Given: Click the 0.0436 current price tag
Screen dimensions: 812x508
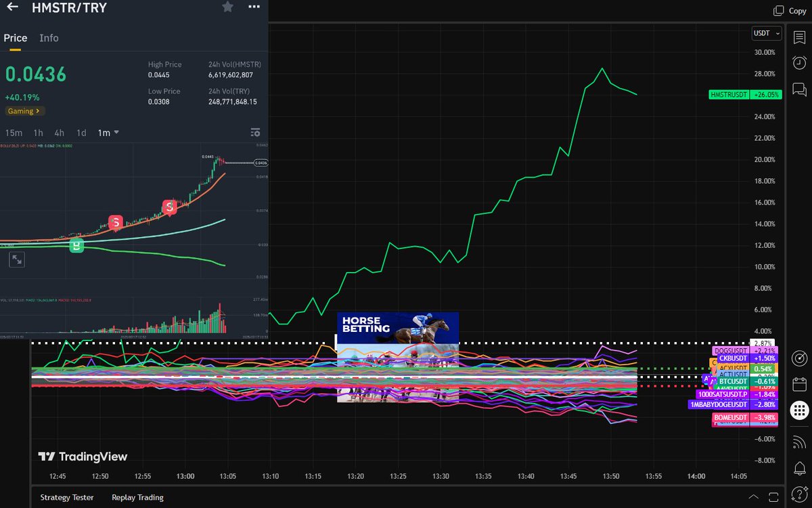Looking at the screenshot, I should 260,163.
